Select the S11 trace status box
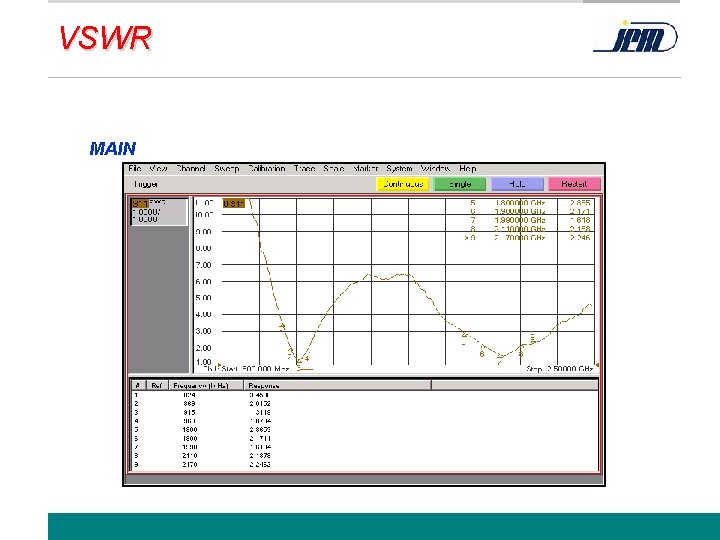Image resolution: width=720 pixels, height=540 pixels. click(159, 212)
